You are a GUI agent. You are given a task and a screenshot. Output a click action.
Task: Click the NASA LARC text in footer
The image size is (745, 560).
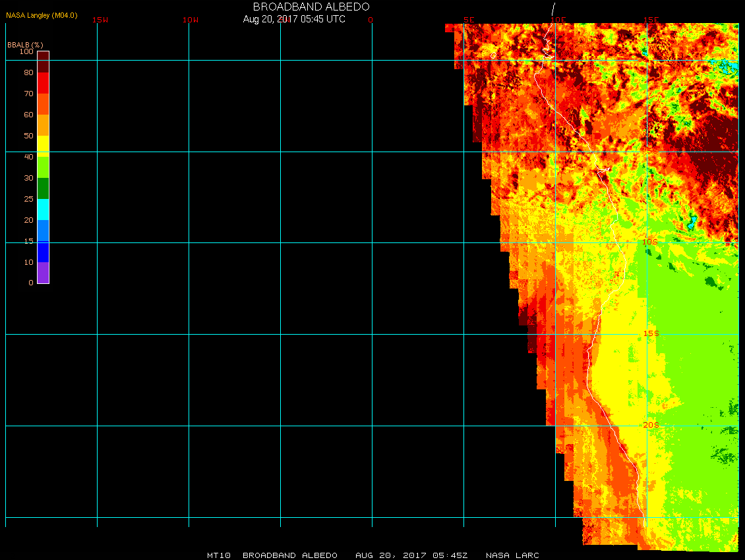pyautogui.click(x=512, y=555)
